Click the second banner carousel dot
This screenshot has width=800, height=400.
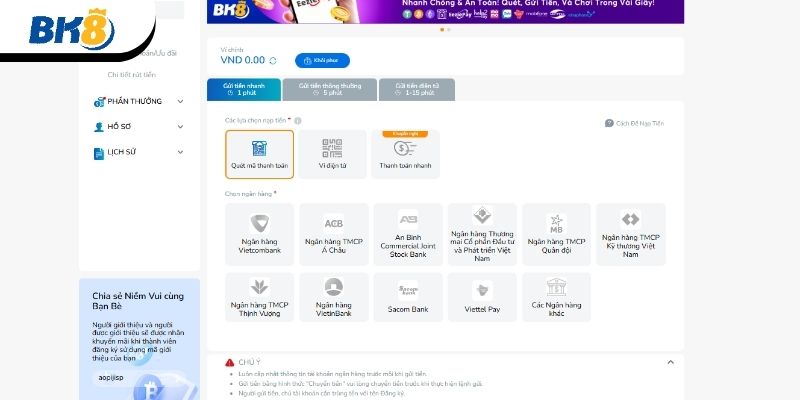click(x=449, y=30)
